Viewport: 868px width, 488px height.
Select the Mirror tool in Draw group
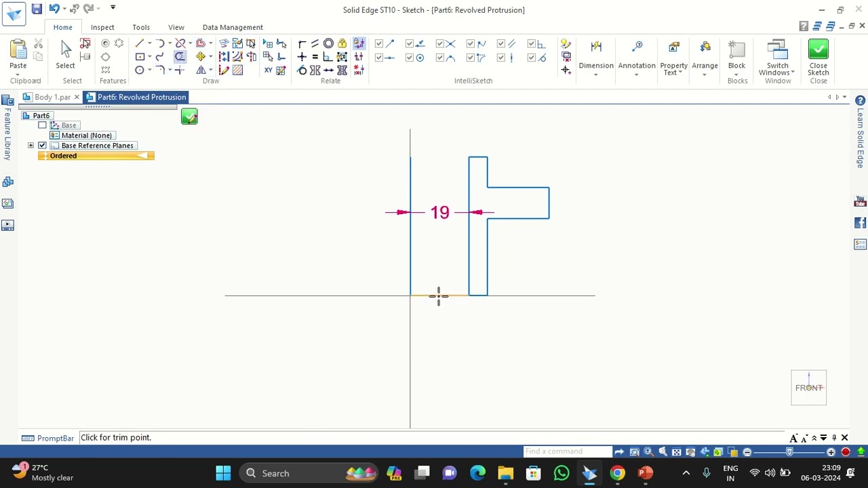coord(201,70)
